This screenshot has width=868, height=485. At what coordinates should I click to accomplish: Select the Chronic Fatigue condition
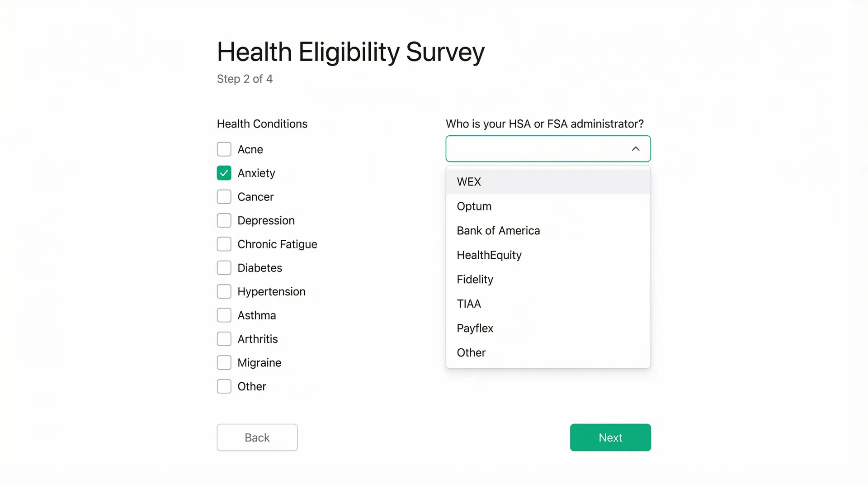point(224,244)
